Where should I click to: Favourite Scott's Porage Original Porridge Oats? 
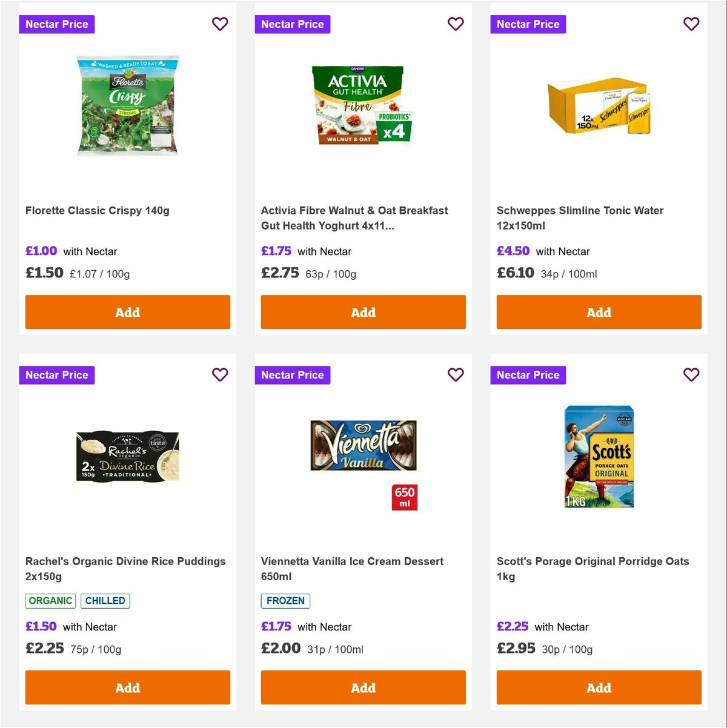point(691,375)
